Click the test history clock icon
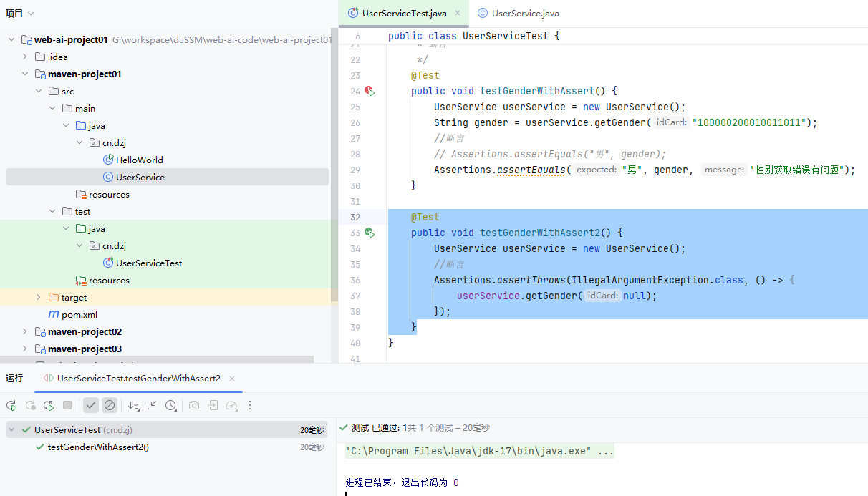This screenshot has height=496, width=868. click(x=170, y=406)
